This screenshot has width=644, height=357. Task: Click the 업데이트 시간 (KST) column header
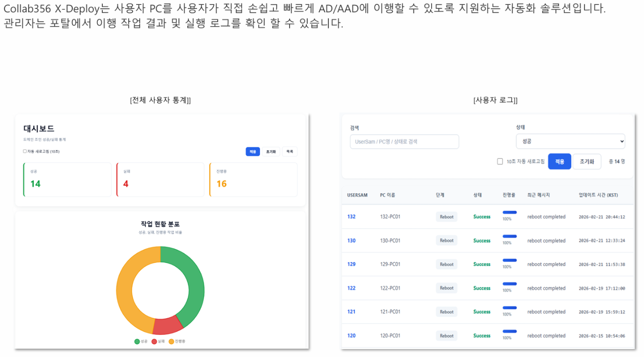click(598, 195)
